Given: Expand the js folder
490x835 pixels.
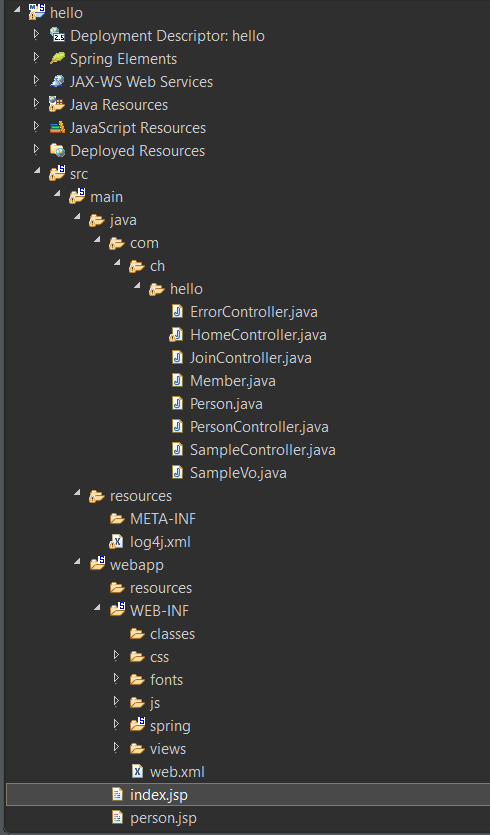Looking at the screenshot, I should [x=117, y=702].
